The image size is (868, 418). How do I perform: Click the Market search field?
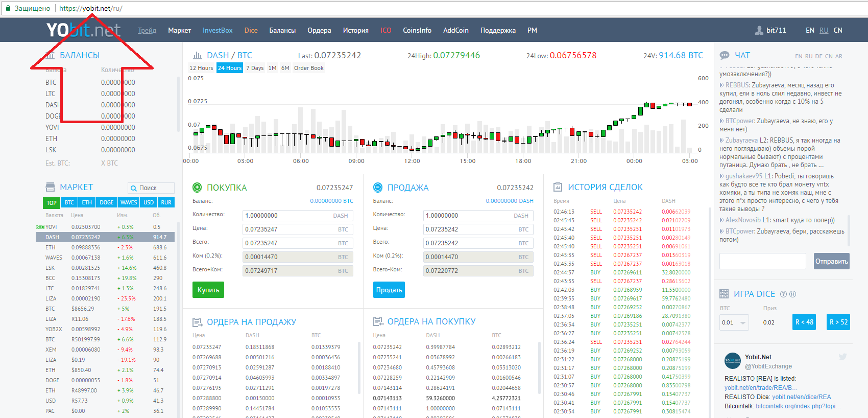[x=151, y=188]
